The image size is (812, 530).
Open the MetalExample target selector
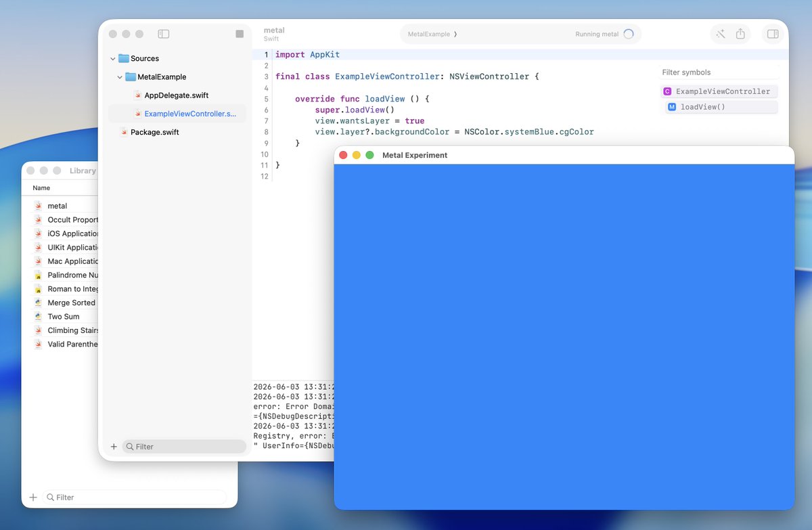click(x=432, y=34)
